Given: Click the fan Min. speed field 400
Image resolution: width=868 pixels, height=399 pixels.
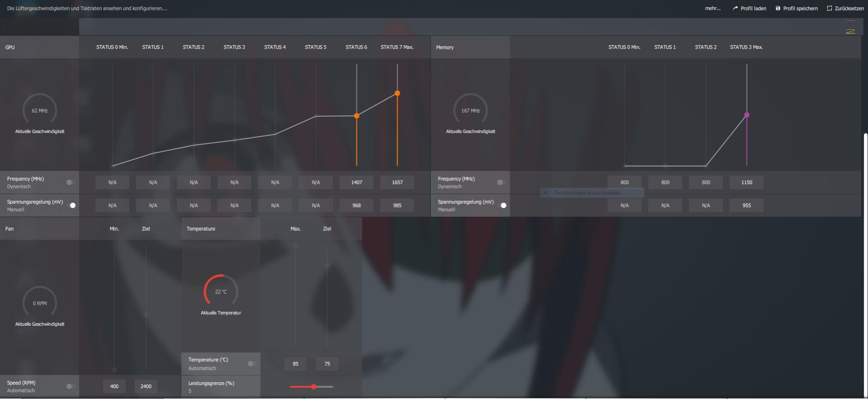Looking at the screenshot, I should coord(114,386).
